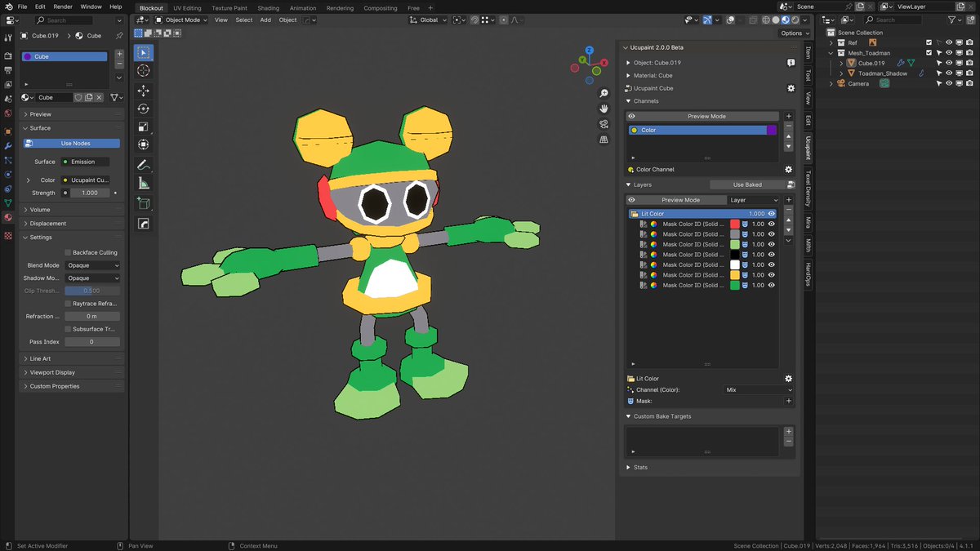
Task: Activate the Rotate tool
Action: point(144,109)
